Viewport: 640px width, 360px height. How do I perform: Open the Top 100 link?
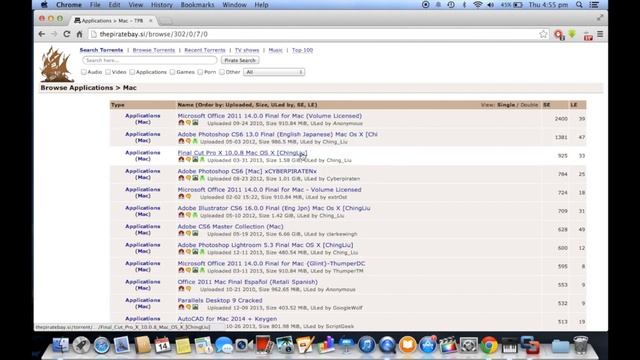tap(302, 50)
